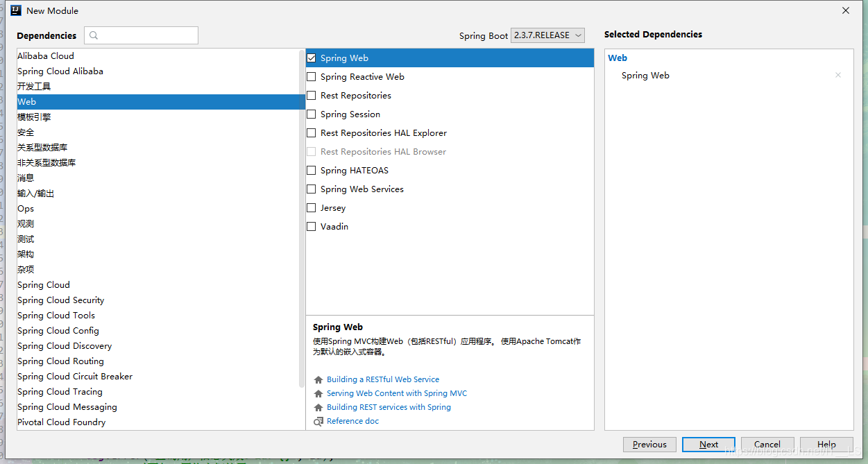Viewport: 868px width, 464px height.
Task: Click the Web group in Selected Dependencies
Action: tap(618, 58)
